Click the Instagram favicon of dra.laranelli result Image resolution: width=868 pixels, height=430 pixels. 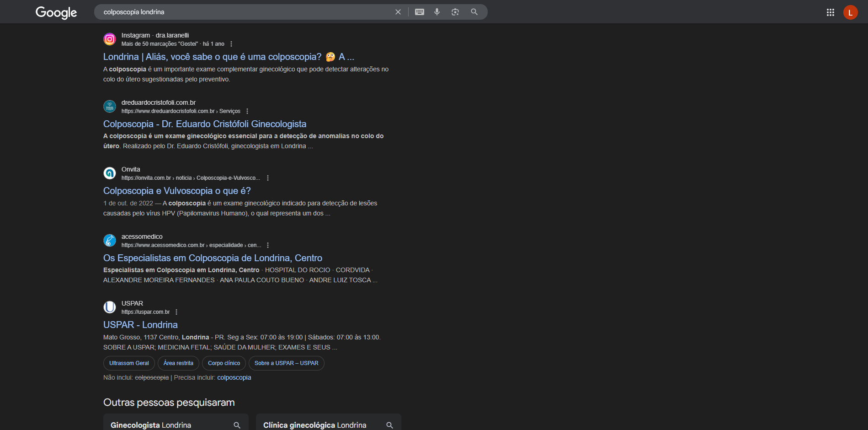[x=110, y=39]
